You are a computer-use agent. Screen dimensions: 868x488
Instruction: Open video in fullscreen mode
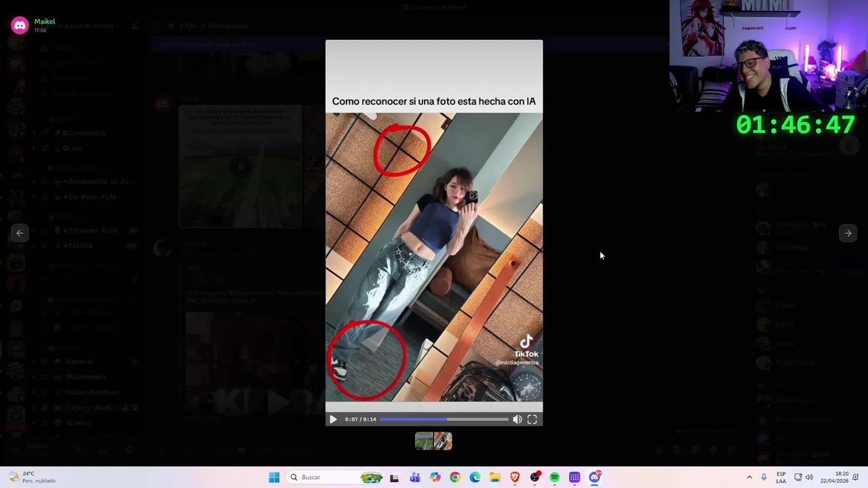coord(532,420)
